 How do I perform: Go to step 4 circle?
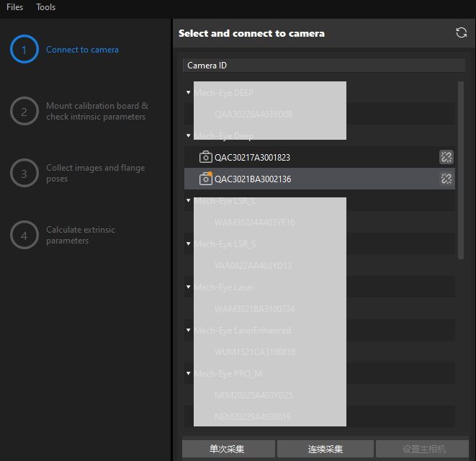coord(24,235)
